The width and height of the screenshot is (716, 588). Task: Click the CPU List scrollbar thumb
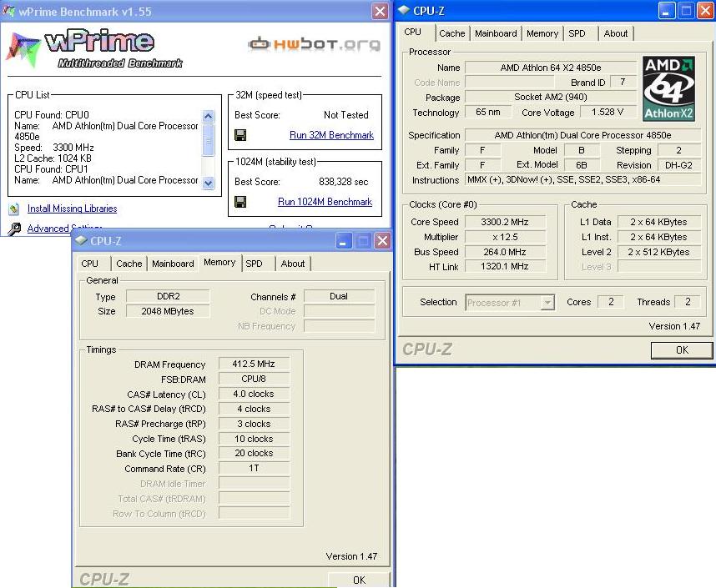click(x=209, y=139)
